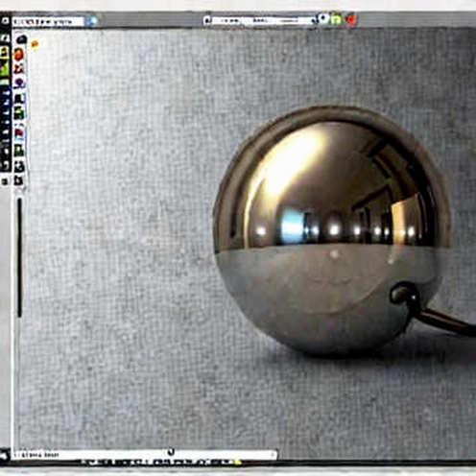Open the top center text dropdown field
Image resolution: width=476 pixels, height=476 pixels.
[259, 20]
